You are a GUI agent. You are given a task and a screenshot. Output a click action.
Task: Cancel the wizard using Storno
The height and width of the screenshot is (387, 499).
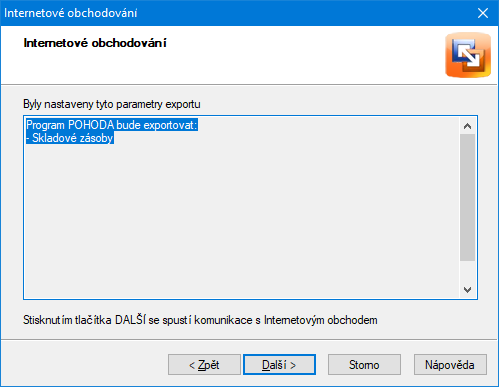tap(364, 365)
